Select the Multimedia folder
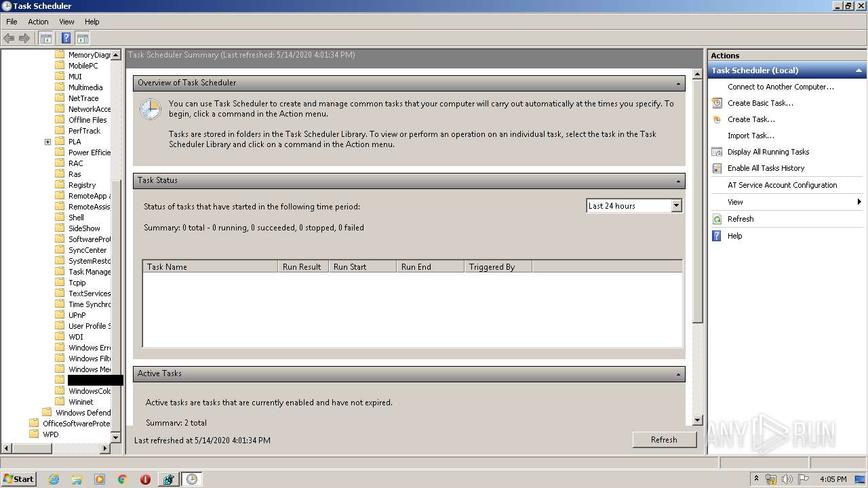The height and width of the screenshot is (488, 868). 85,87
